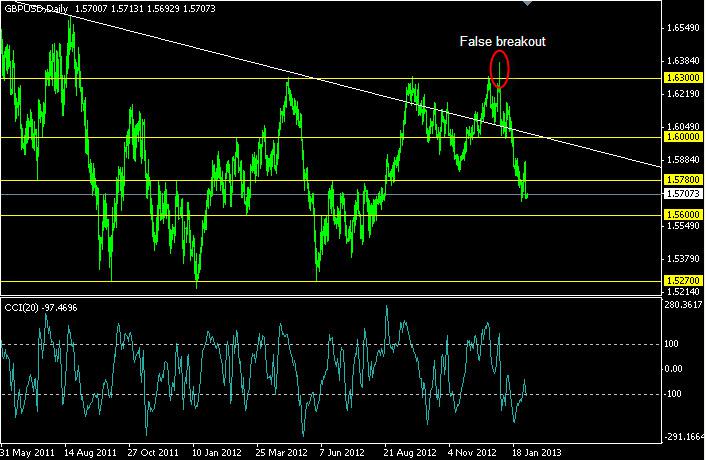Click the 21 Aug 2012 date label
The height and width of the screenshot is (460, 706).
(x=410, y=452)
